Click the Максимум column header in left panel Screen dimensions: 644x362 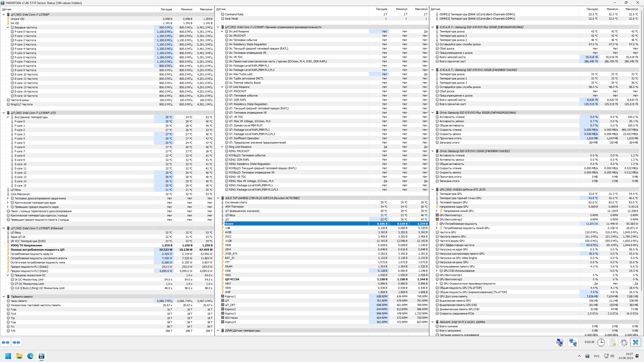(x=206, y=9)
